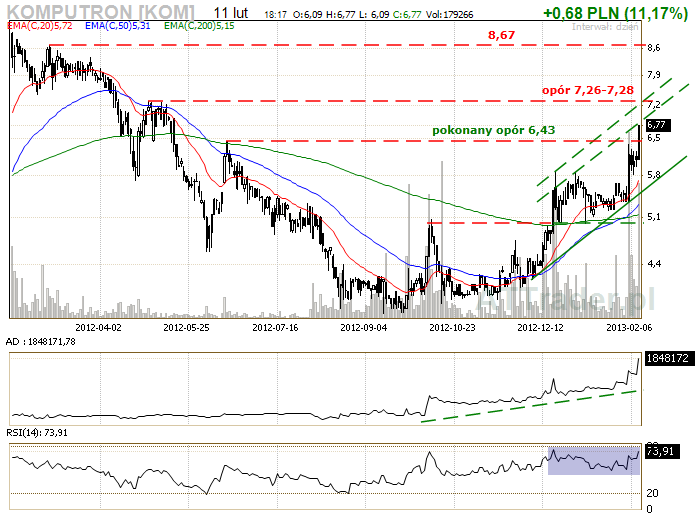Click the O:6,09 open price value
700x522 pixels.
308,15
